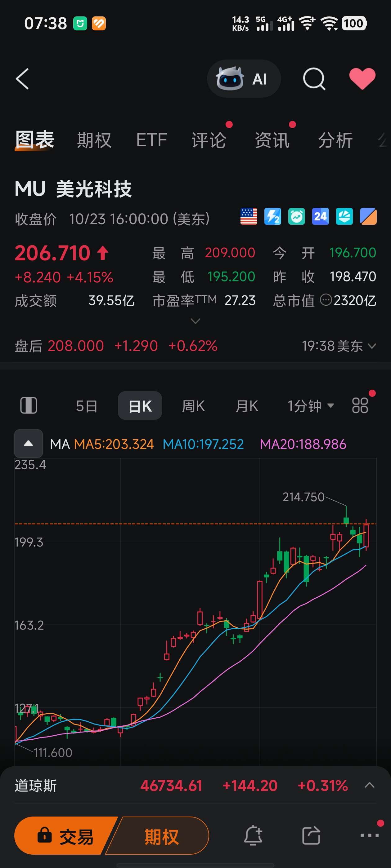The width and height of the screenshot is (391, 868).
Task: Open the chart settings grid icon
Action: pos(360,405)
